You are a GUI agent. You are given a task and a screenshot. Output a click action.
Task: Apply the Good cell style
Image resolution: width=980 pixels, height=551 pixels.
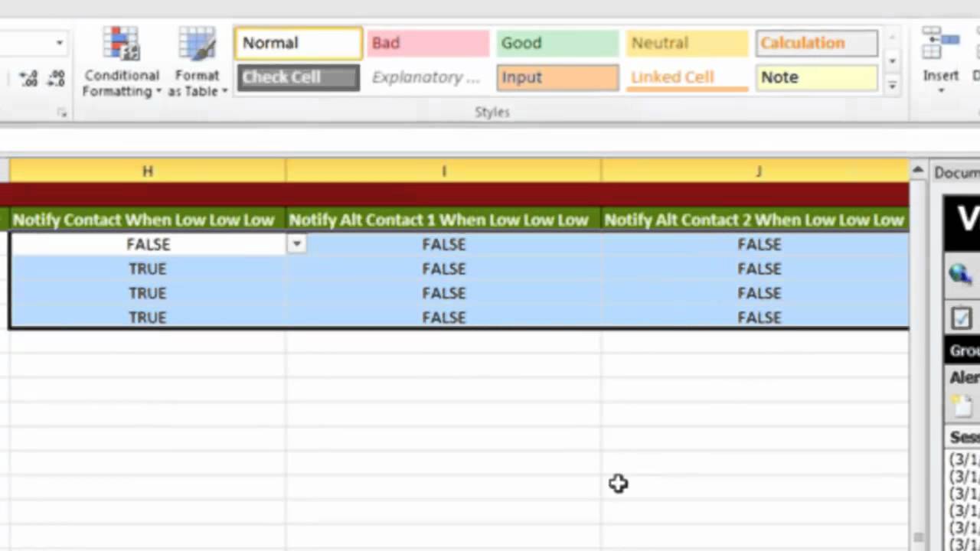[x=557, y=43]
